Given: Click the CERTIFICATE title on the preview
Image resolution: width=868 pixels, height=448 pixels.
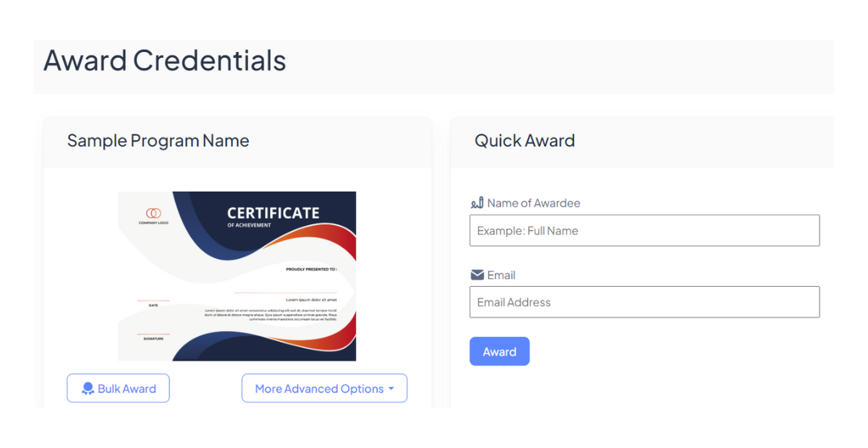Looking at the screenshot, I should point(273,213).
